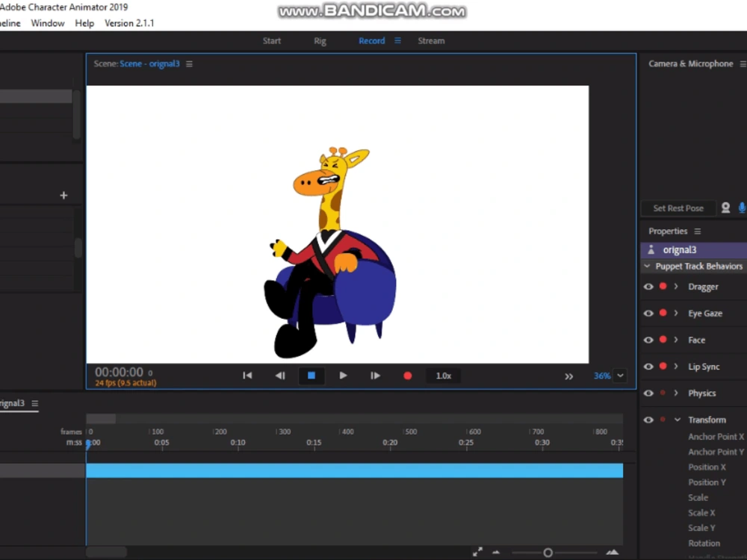Screen dimensions: 747x560
Task: Click the Scene - orignal3 link
Action: pyautogui.click(x=149, y=63)
